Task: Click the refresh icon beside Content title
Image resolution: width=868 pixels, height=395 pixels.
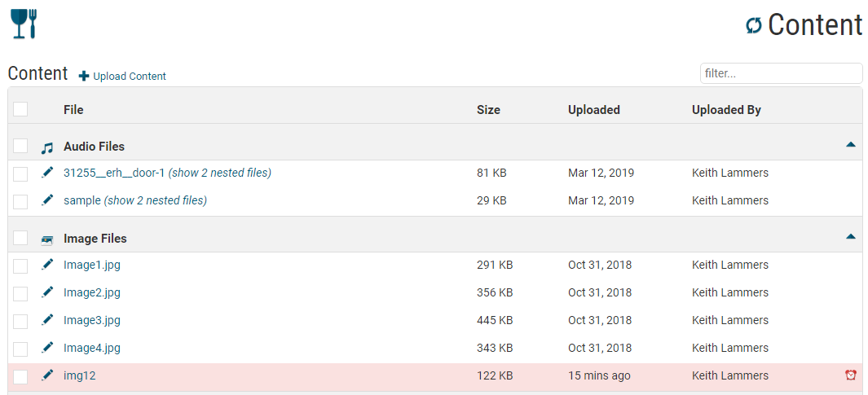Action: (x=754, y=25)
